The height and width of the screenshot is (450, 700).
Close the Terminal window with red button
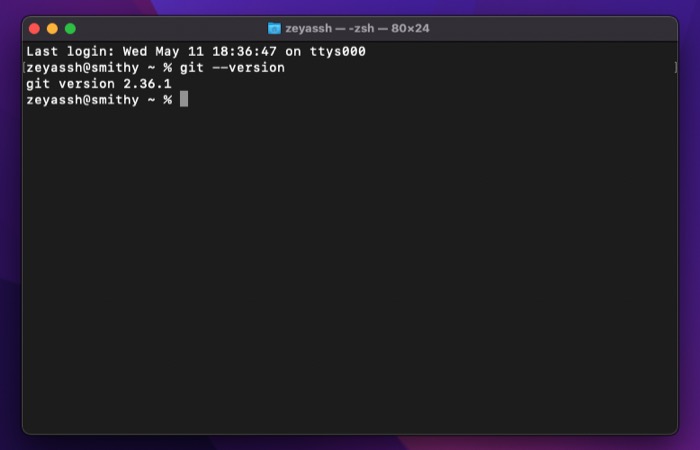click(33, 28)
